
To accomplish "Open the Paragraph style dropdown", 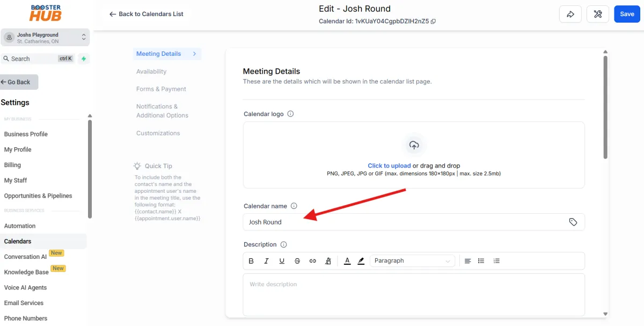I will (x=412, y=260).
